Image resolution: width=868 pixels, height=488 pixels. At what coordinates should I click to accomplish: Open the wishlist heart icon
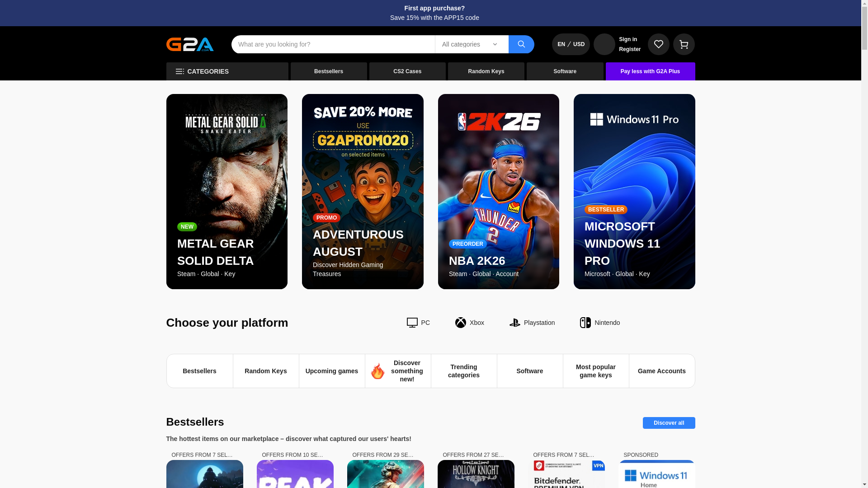tap(658, 44)
